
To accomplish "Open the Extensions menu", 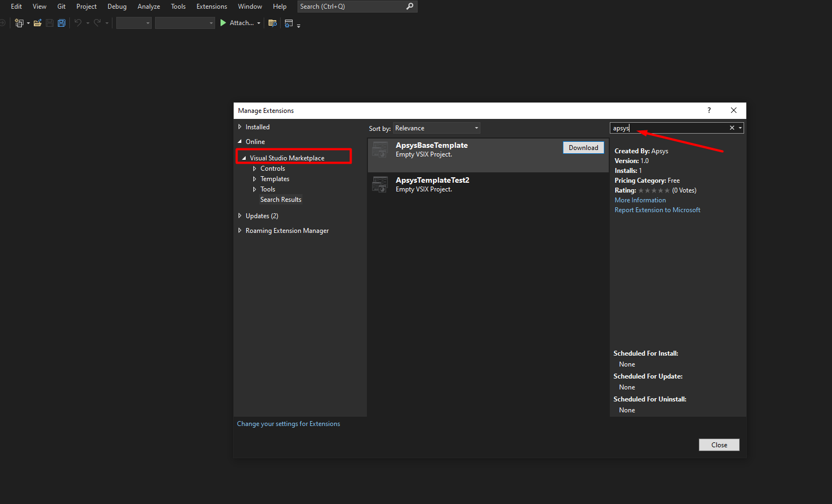I will (x=211, y=7).
